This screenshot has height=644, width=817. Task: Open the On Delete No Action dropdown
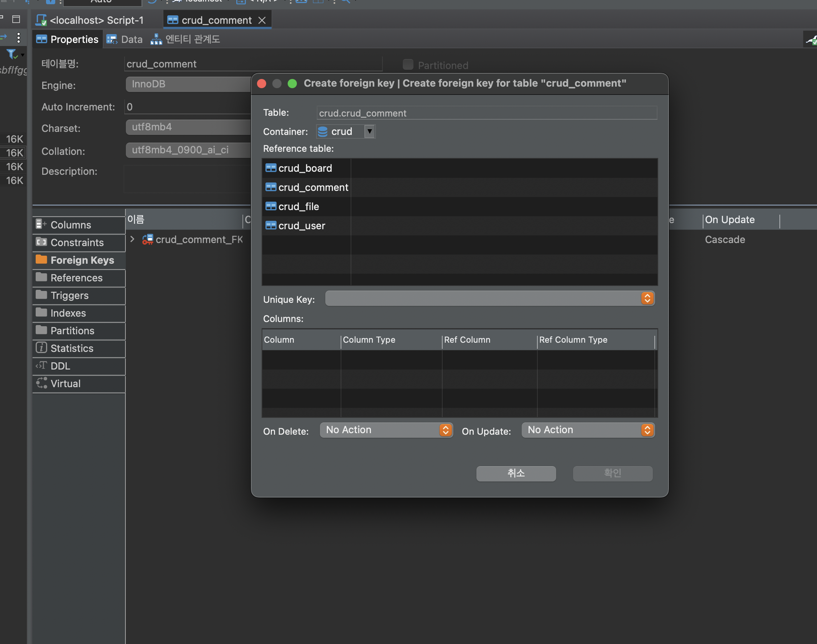pyautogui.click(x=386, y=430)
